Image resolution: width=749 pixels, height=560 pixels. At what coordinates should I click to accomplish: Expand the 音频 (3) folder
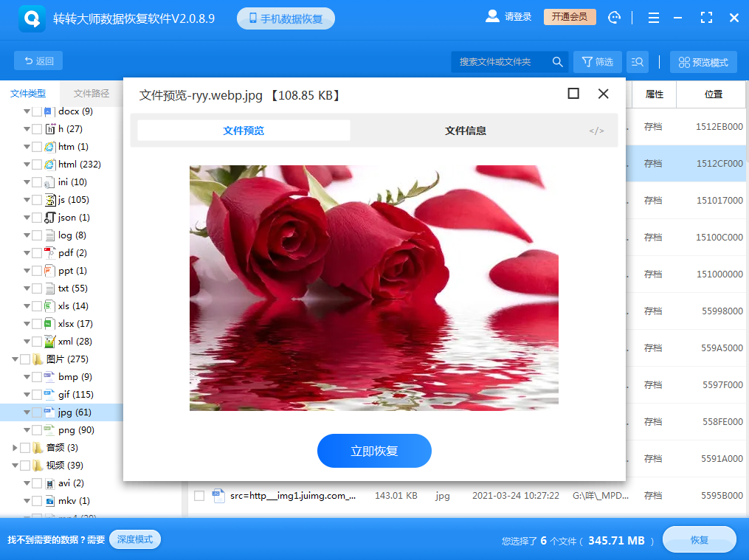point(15,448)
